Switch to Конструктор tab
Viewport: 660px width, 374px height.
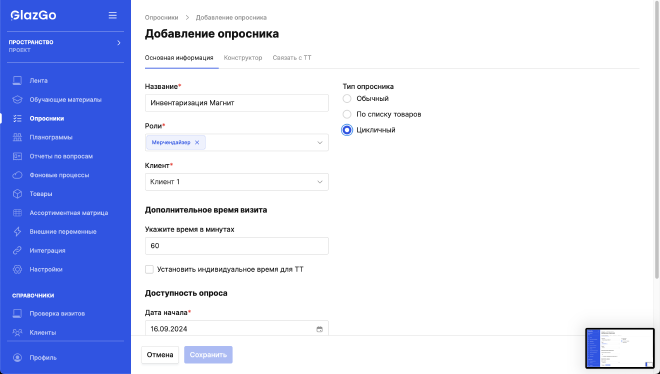(x=243, y=58)
